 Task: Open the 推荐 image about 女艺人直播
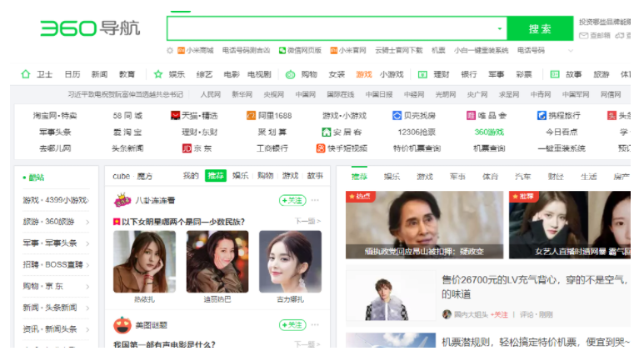coord(570,225)
